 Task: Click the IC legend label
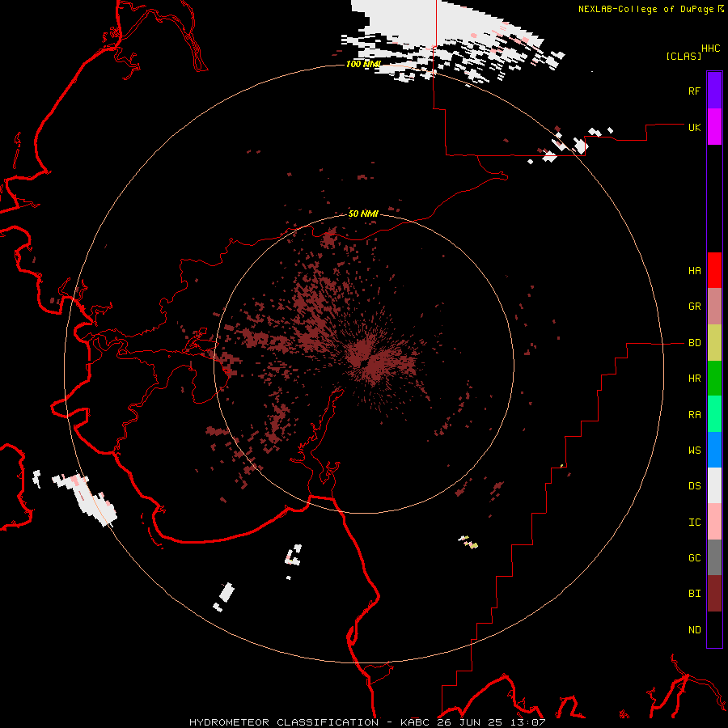694,523
